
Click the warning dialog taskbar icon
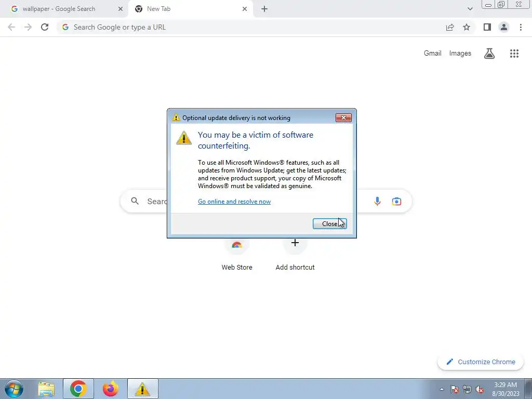pos(142,389)
